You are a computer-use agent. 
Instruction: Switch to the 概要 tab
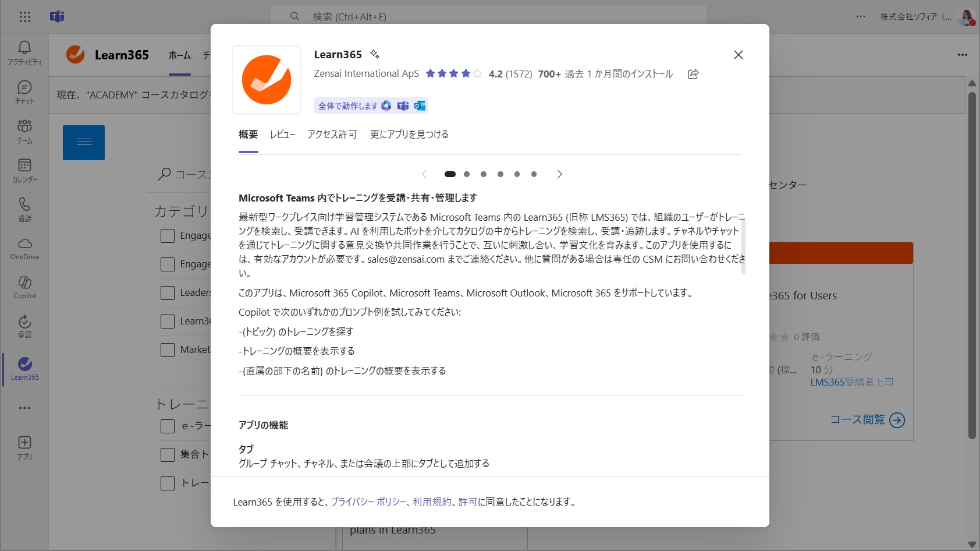tap(248, 135)
